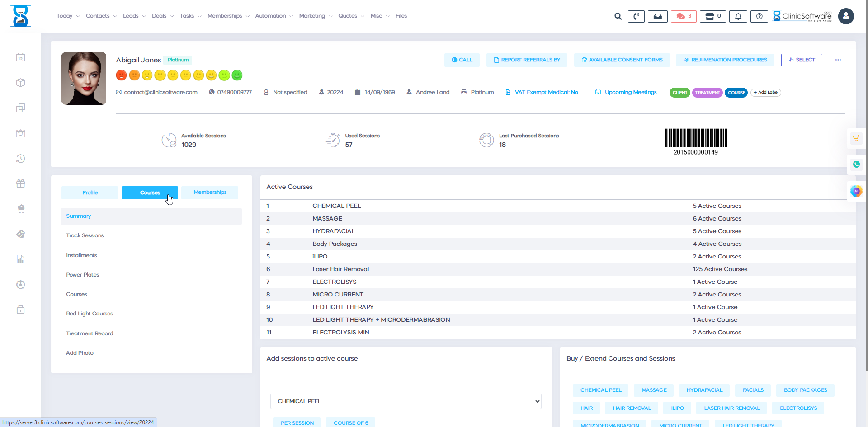The image size is (868, 427).
Task: View the chat messages icon showing 3
Action: click(683, 16)
